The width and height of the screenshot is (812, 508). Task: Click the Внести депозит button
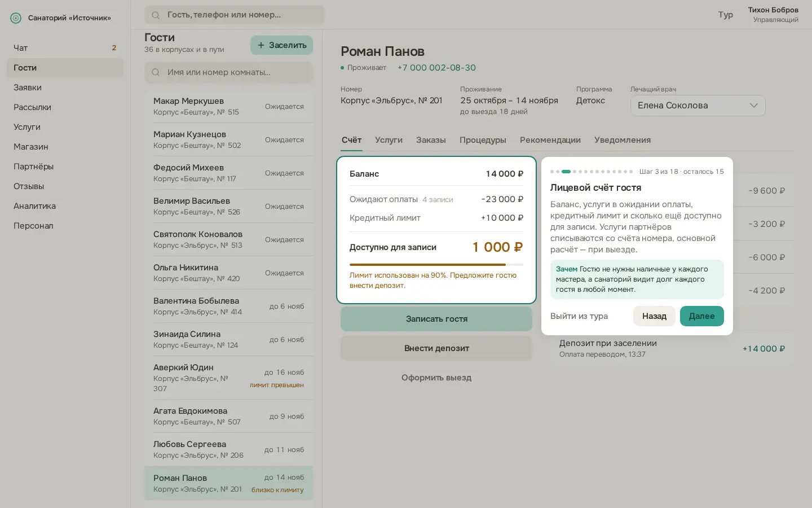pyautogui.click(x=436, y=348)
